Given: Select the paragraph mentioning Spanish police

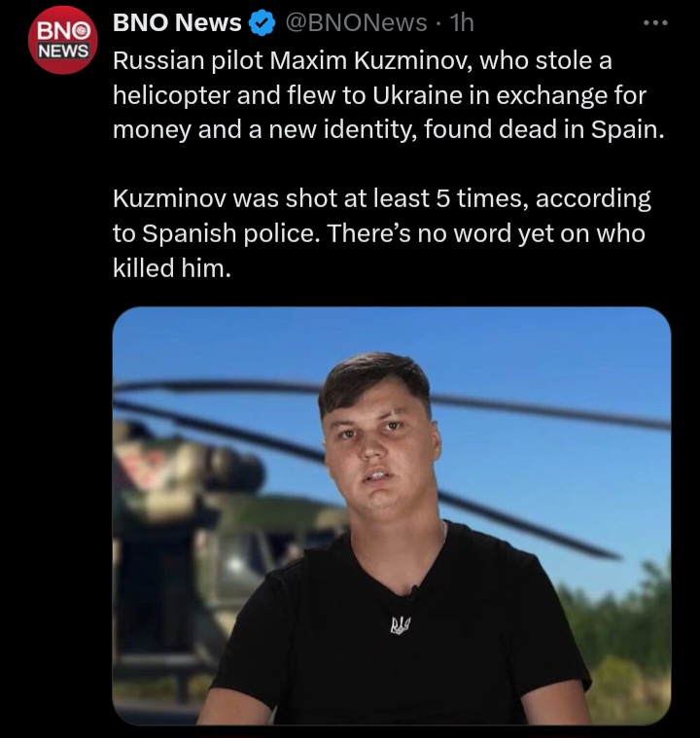Looking at the screenshot, I should pyautogui.click(x=382, y=233).
